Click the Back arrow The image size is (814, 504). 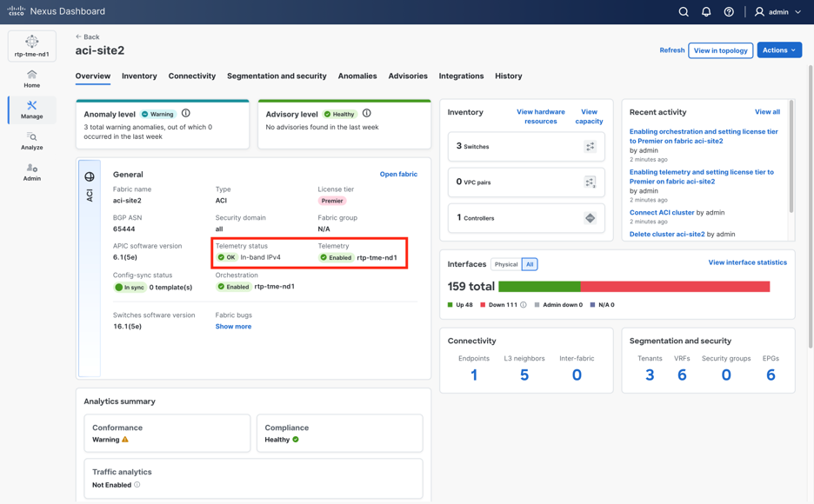tap(78, 36)
